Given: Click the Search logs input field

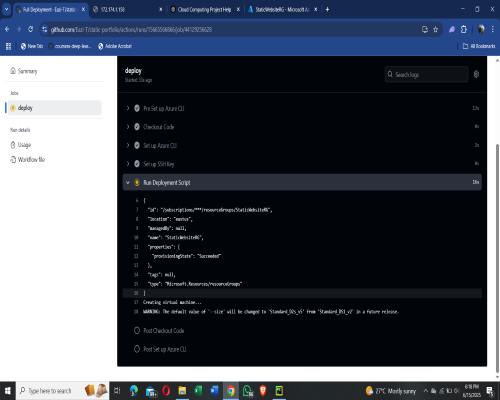Looking at the screenshot, I should coord(426,74).
